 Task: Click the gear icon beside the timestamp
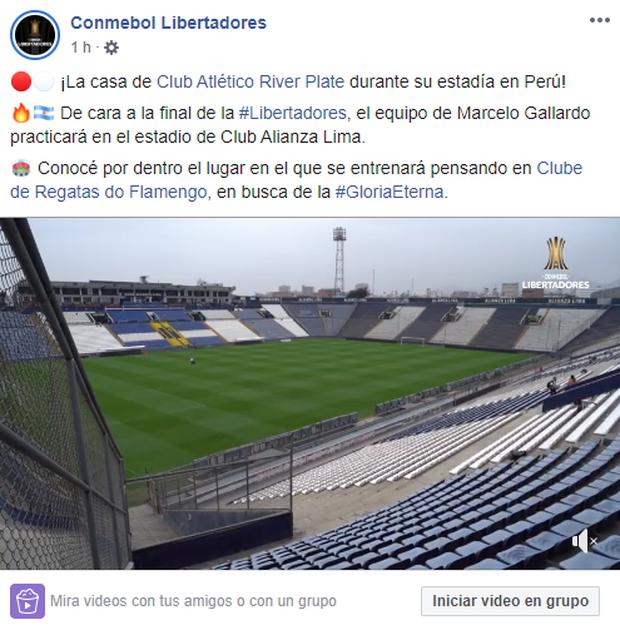tap(111, 48)
